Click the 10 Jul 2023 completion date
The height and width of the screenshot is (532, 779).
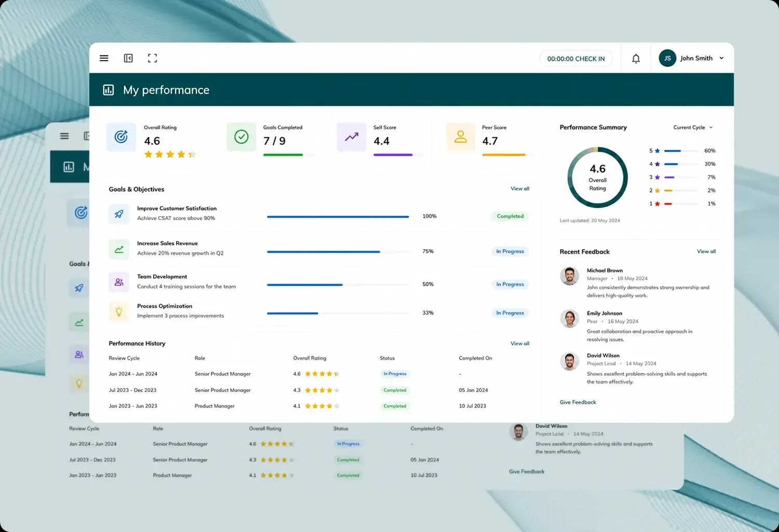[x=472, y=406]
